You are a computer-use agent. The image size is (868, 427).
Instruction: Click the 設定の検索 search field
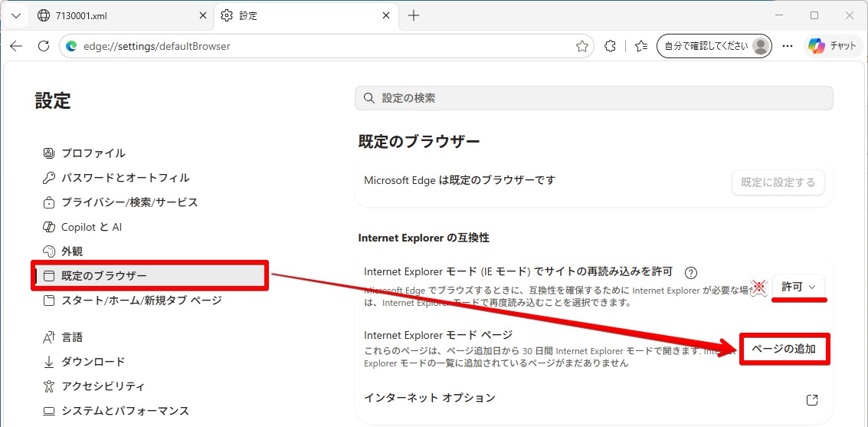pyautogui.click(x=594, y=98)
